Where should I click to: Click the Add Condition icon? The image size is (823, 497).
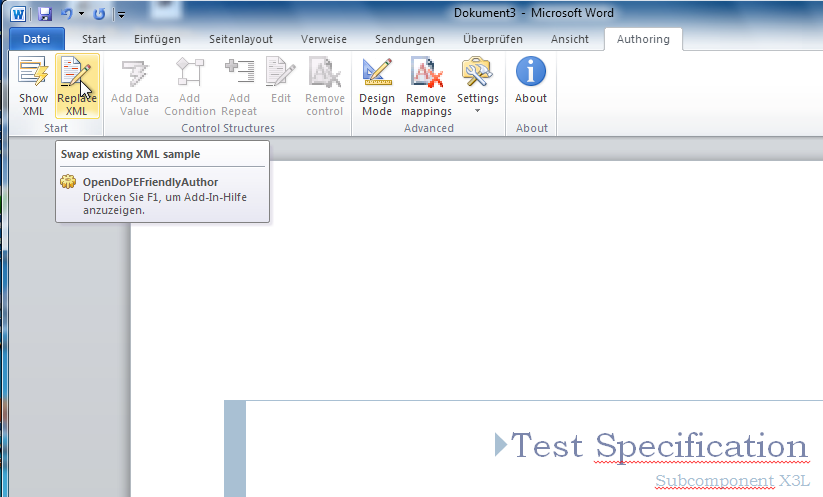(190, 73)
